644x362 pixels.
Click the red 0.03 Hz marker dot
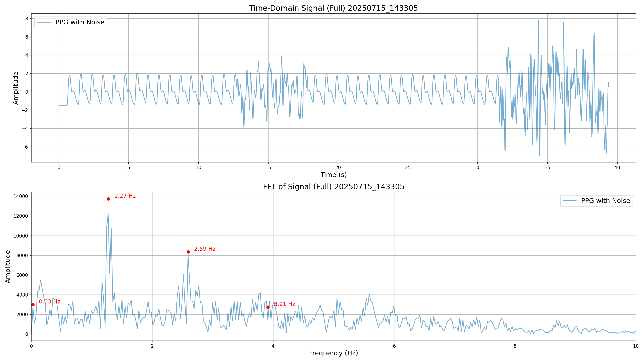tap(33, 305)
